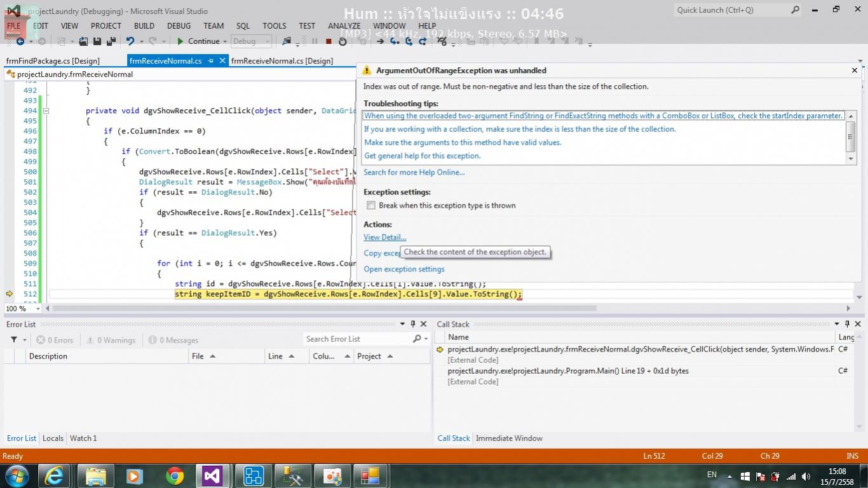Close the exception helper popup
The width and height of the screenshot is (868, 488).
coord(855,71)
